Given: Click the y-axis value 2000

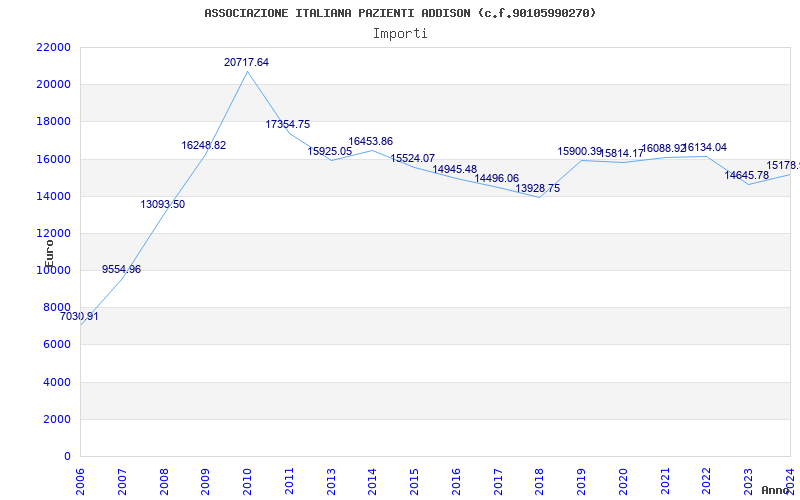Looking at the screenshot, I should (x=57, y=419).
